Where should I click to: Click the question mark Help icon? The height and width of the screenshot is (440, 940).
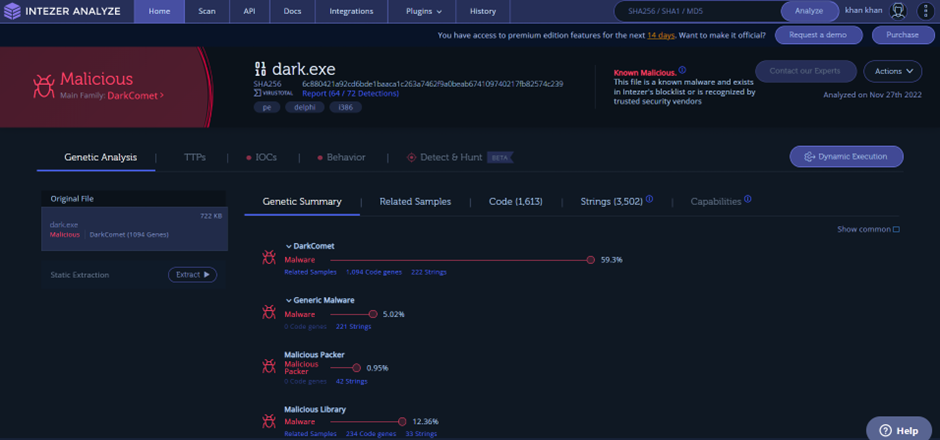coord(885,430)
